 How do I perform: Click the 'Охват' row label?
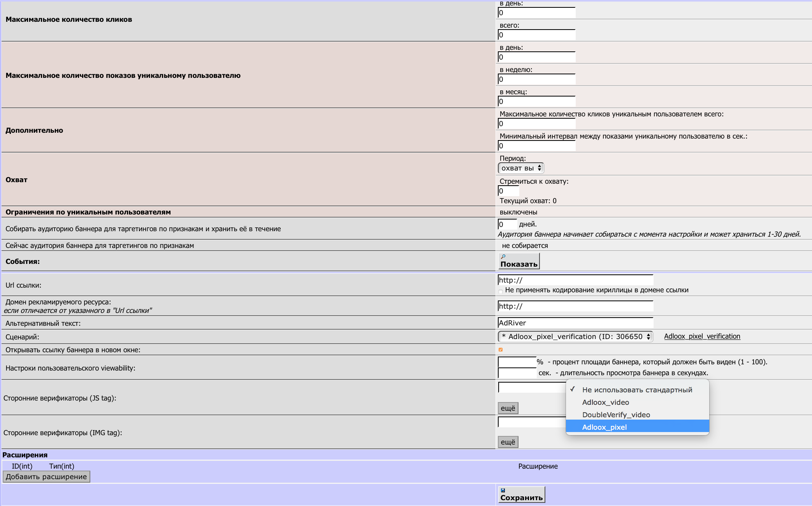click(x=16, y=180)
